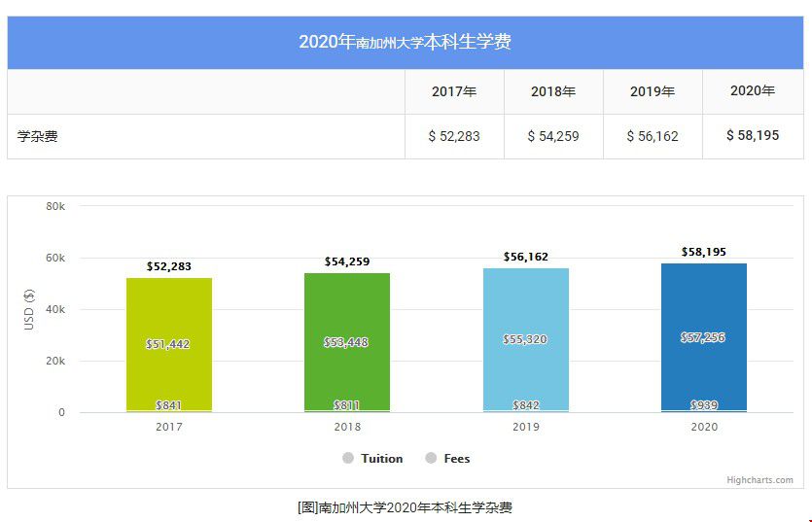The image size is (812, 522).
Task: Select the $ 52,283 table cell
Action: coord(454,136)
